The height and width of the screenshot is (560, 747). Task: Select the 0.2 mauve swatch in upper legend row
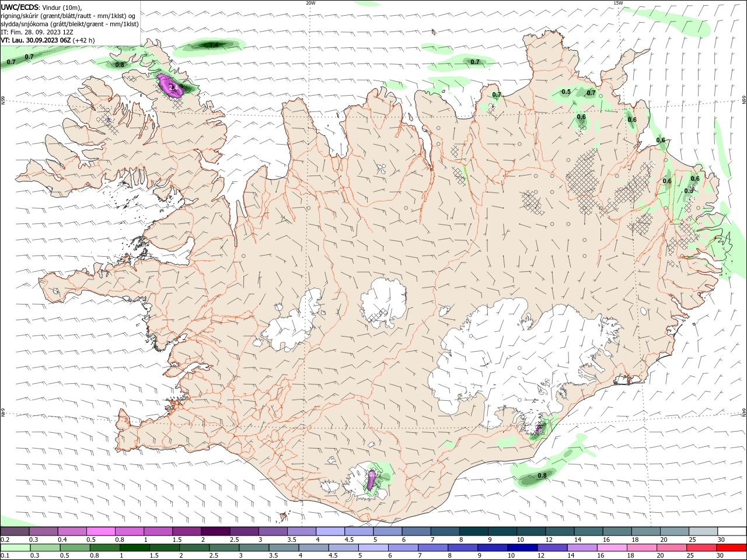pyautogui.click(x=15, y=531)
